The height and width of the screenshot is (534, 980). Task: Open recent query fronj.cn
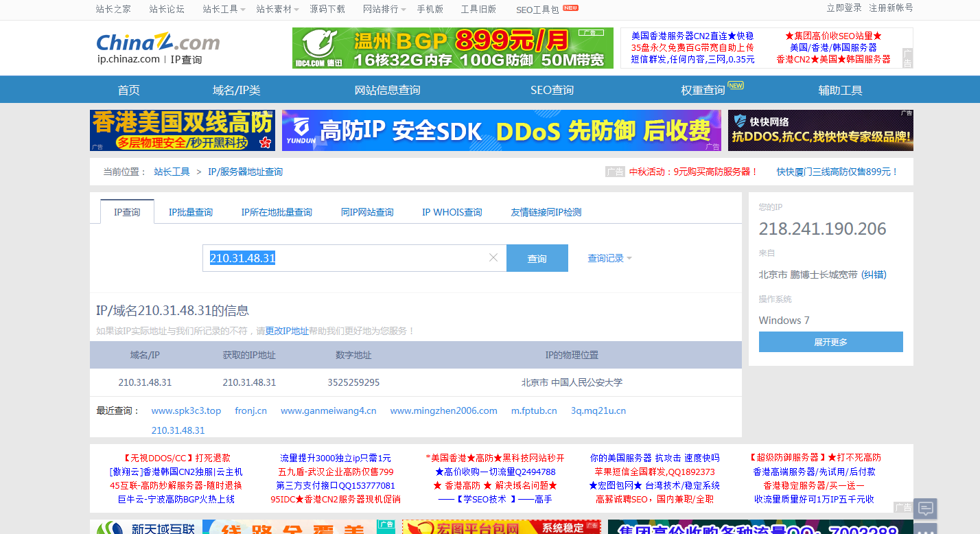pyautogui.click(x=250, y=410)
